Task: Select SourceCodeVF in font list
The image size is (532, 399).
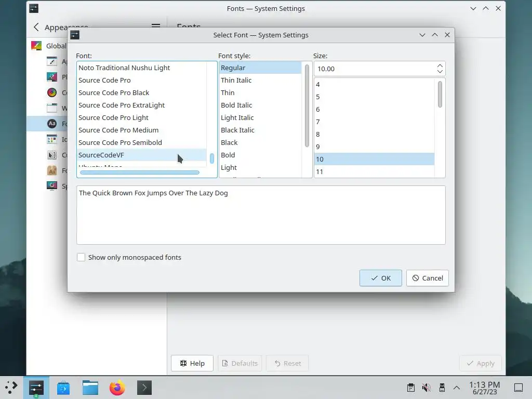Action: (142, 155)
